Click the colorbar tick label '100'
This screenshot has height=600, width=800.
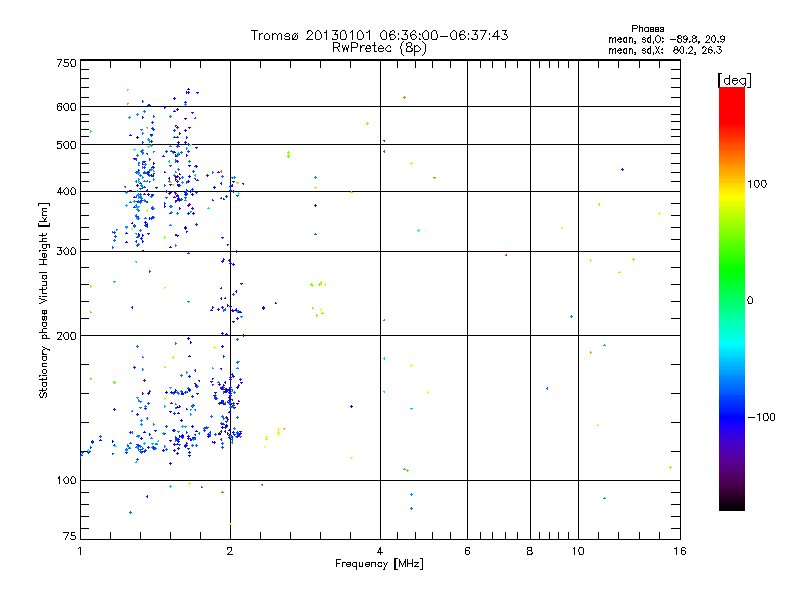(x=757, y=184)
